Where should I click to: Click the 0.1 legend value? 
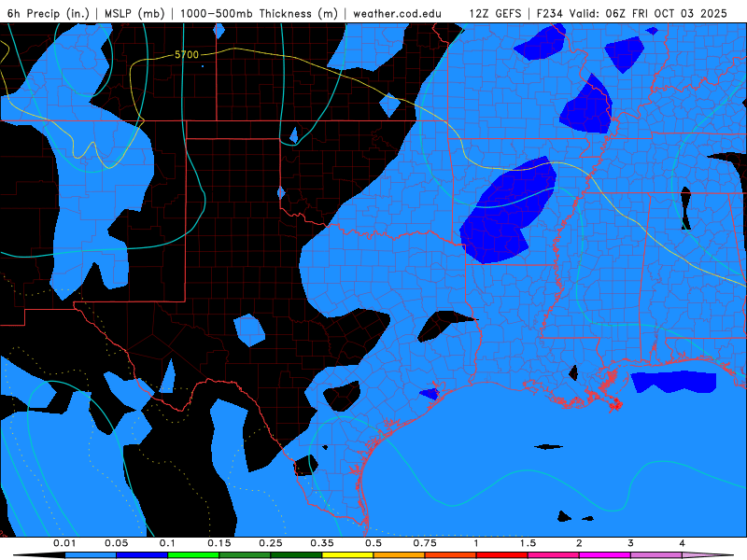tap(167, 543)
